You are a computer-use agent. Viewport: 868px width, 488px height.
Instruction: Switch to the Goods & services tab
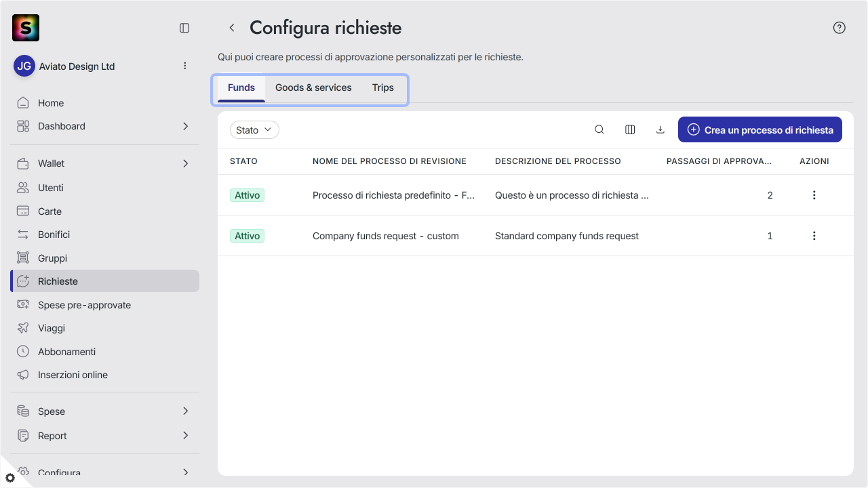(313, 88)
